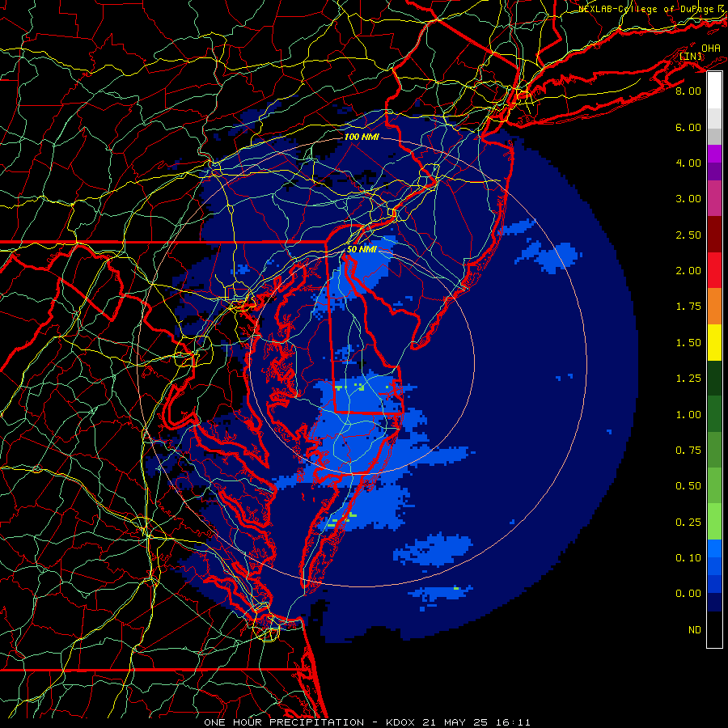The height and width of the screenshot is (728, 728).
Task: Click the white swatch atop the legend
Action: pyautogui.click(x=714, y=91)
